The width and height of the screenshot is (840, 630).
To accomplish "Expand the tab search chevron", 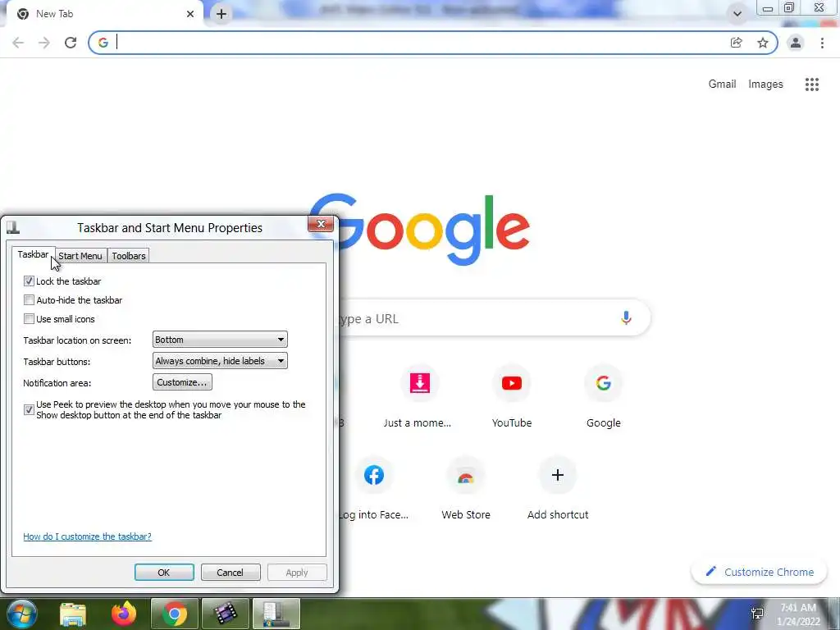I will click(737, 14).
